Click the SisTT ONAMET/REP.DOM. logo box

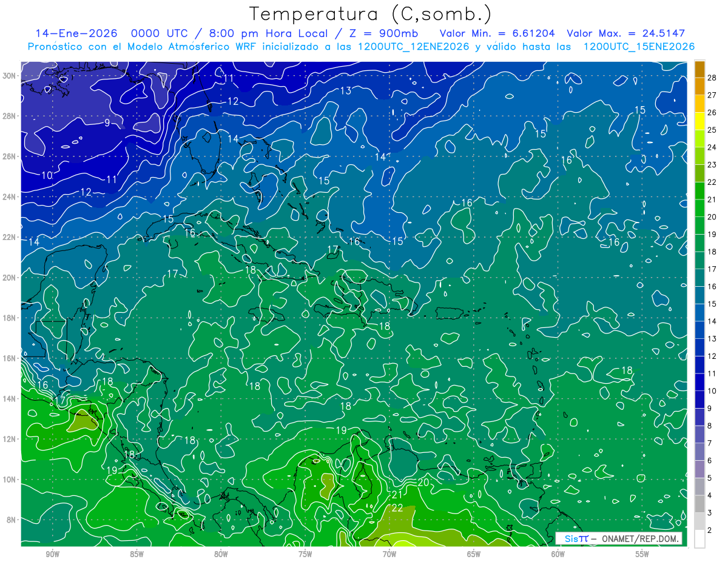click(x=618, y=538)
